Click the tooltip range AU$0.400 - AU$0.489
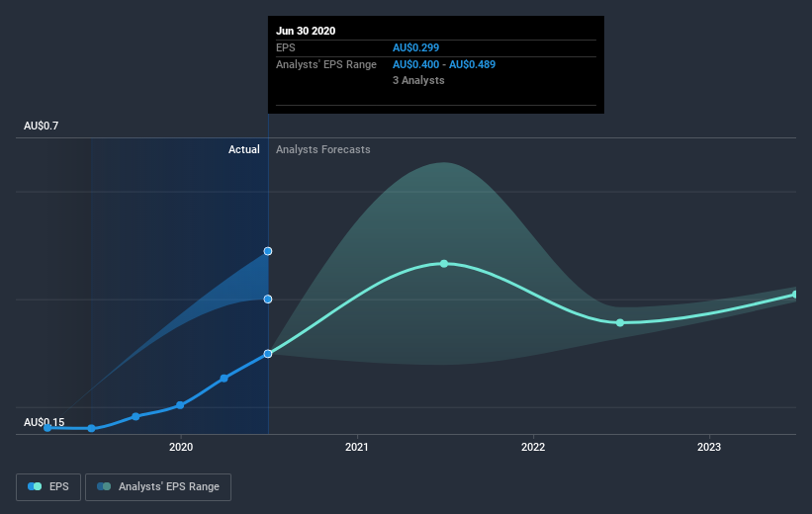This screenshot has height=514, width=812. click(444, 64)
